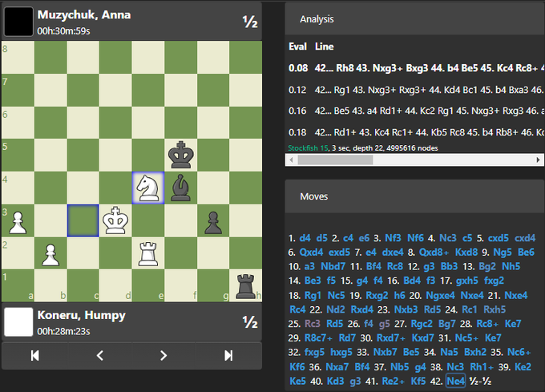The width and height of the screenshot is (545, 392).
Task: Click the white king on d3
Action: click(115, 220)
